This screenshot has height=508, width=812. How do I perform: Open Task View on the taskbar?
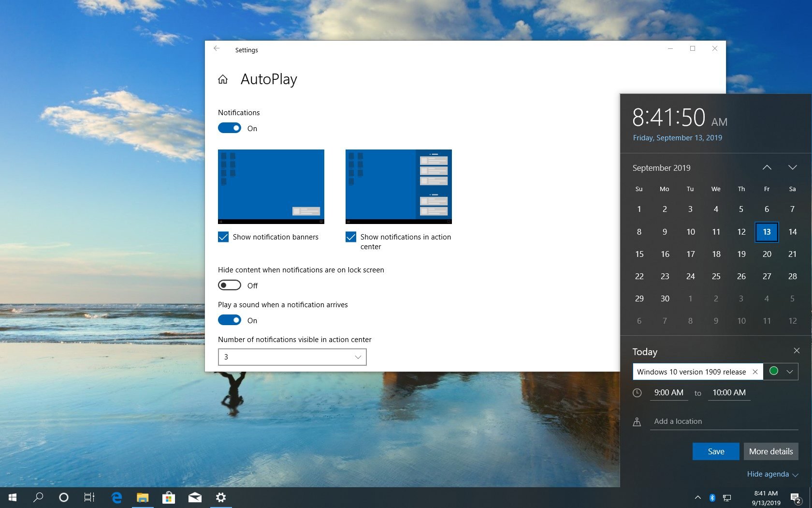coord(89,497)
